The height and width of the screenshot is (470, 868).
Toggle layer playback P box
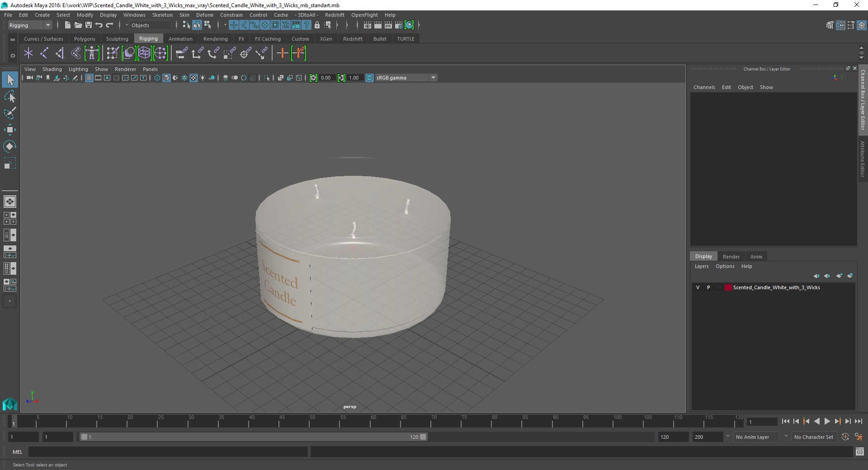tap(708, 287)
